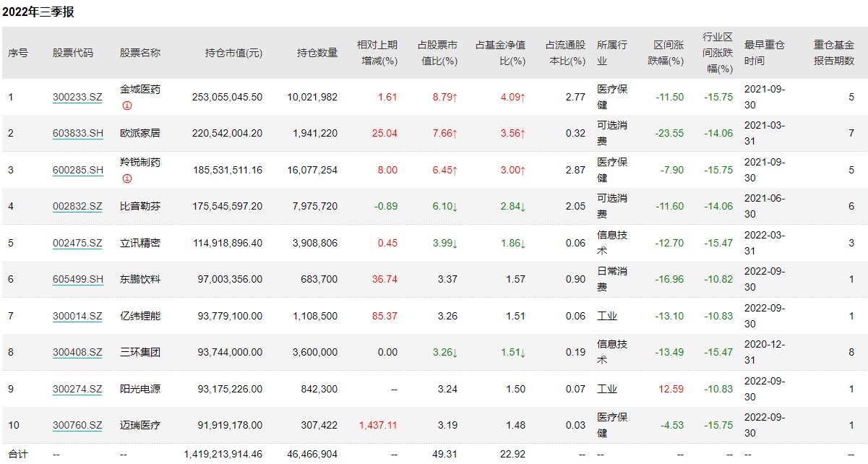This screenshot has width=868, height=464.
Task: Click the 区间涨跌幅(%) column header
Action: click(x=665, y=53)
